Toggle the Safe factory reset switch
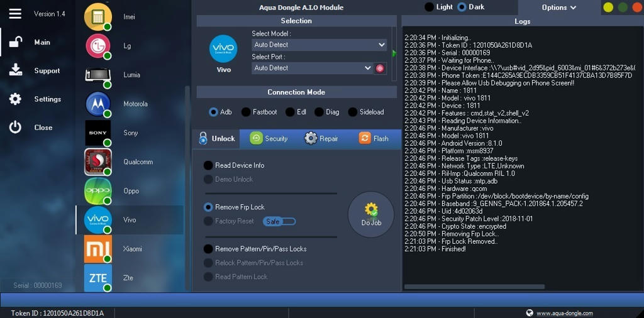 (280, 221)
